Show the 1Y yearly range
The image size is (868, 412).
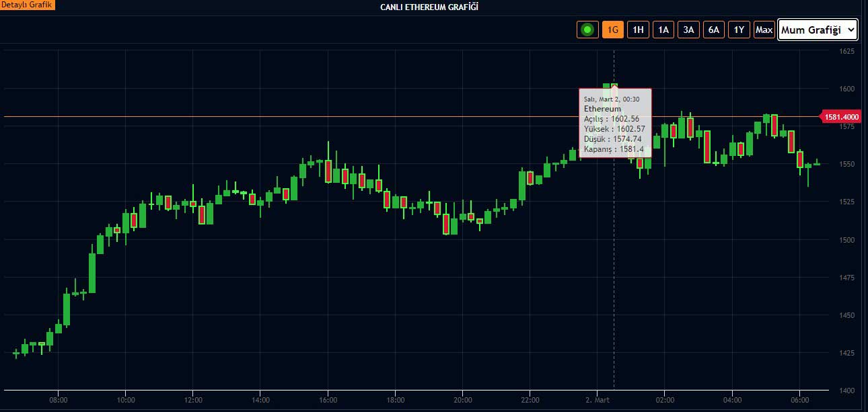739,30
